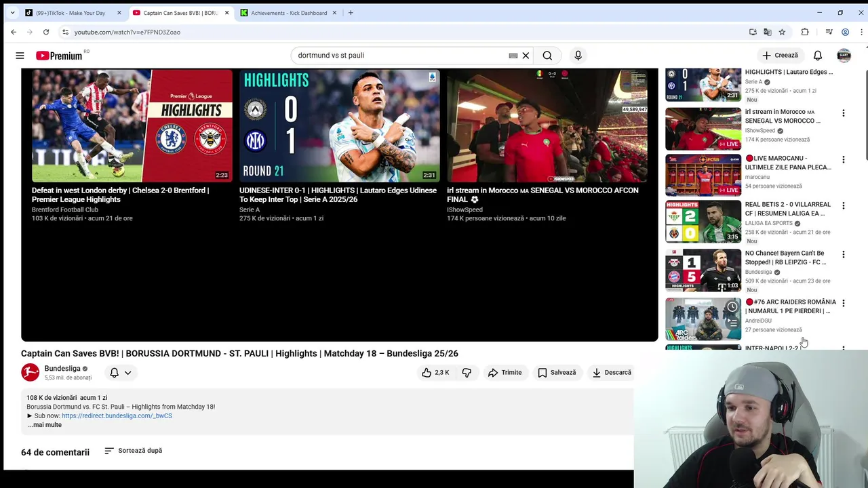Open media controls icon in toolbar
The width and height of the screenshot is (868, 488).
829,32
